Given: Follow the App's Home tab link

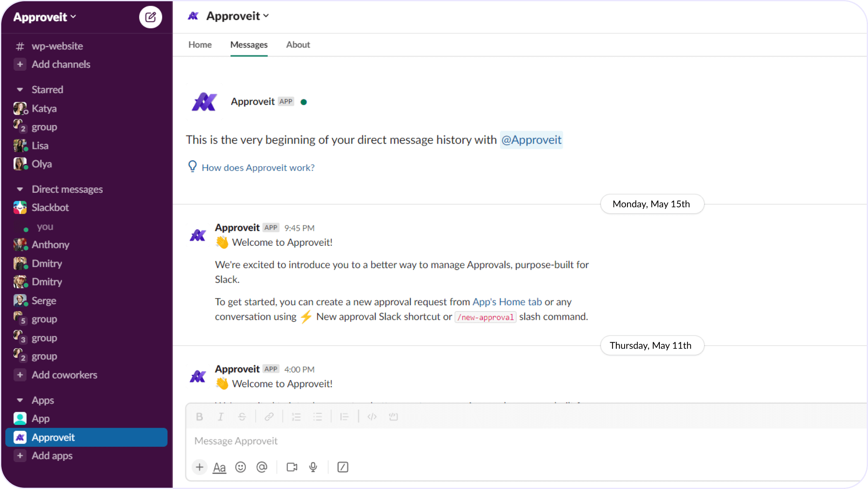Looking at the screenshot, I should pos(507,302).
